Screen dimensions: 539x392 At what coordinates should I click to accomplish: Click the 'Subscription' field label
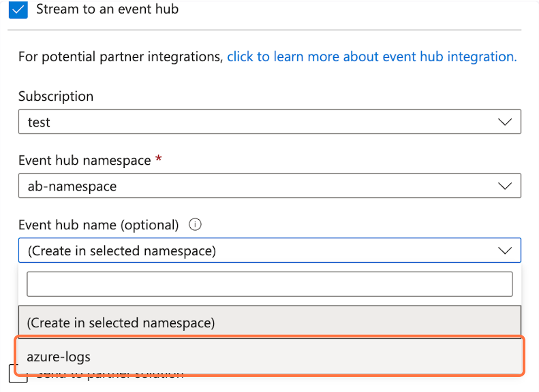click(x=56, y=96)
